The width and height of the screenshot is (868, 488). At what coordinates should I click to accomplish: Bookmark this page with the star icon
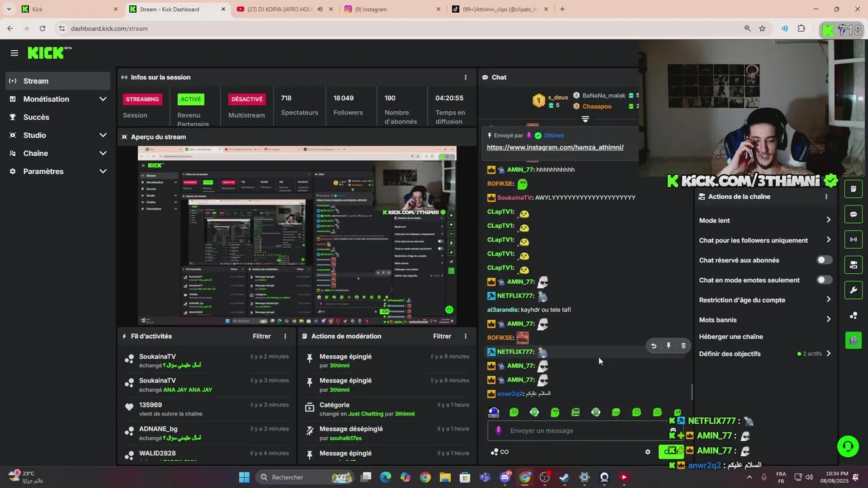(762, 28)
